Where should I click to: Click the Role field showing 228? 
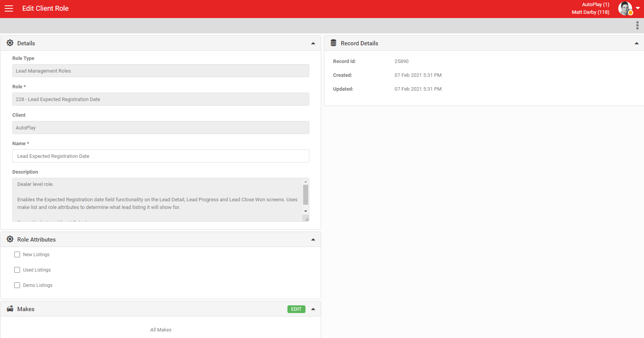(x=161, y=99)
